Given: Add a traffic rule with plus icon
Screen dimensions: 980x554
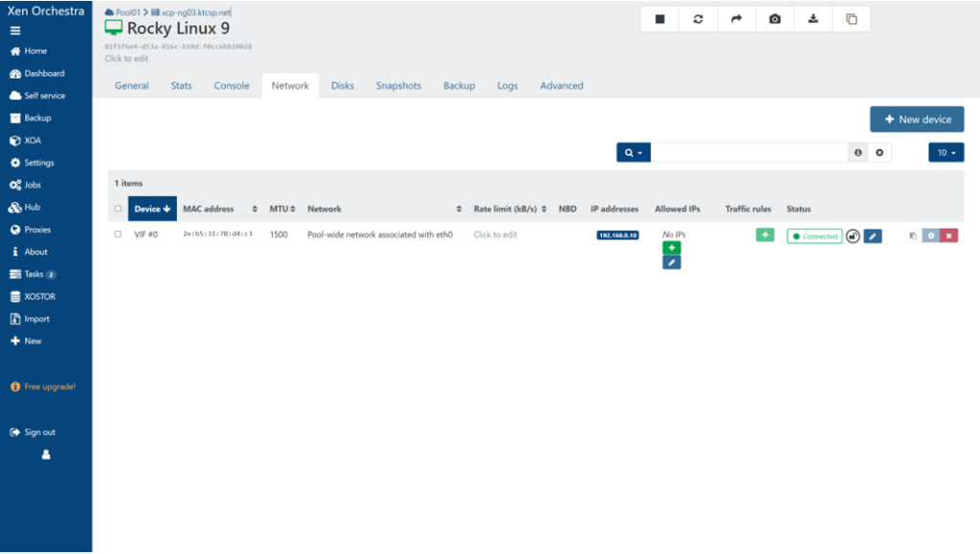Looking at the screenshot, I should (765, 234).
